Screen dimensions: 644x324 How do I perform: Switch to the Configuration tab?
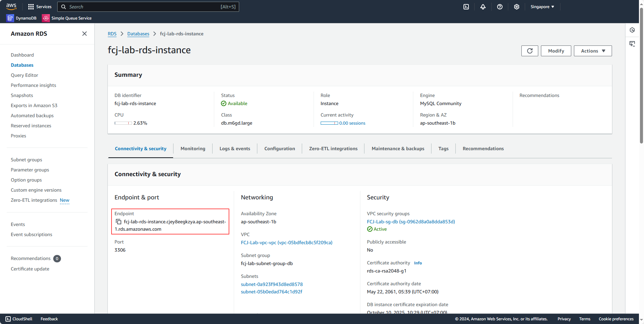point(280,149)
